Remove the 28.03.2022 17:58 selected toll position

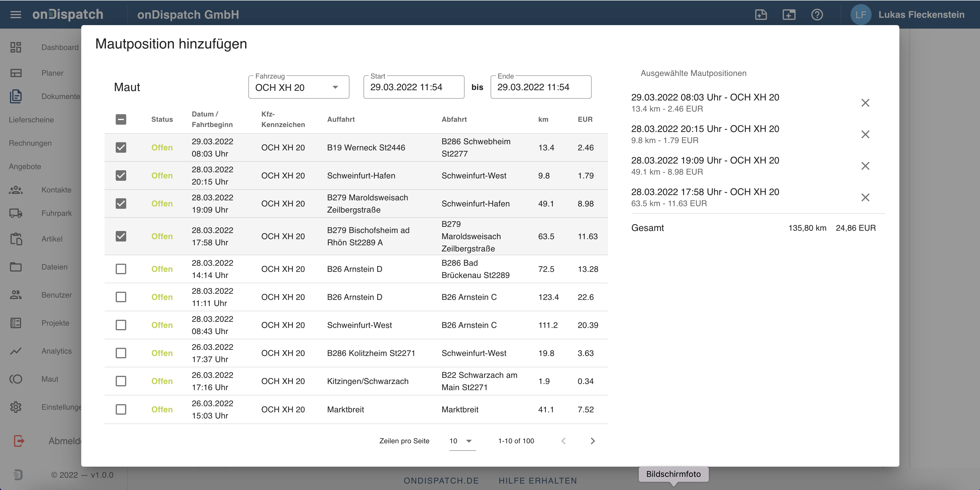tap(865, 197)
